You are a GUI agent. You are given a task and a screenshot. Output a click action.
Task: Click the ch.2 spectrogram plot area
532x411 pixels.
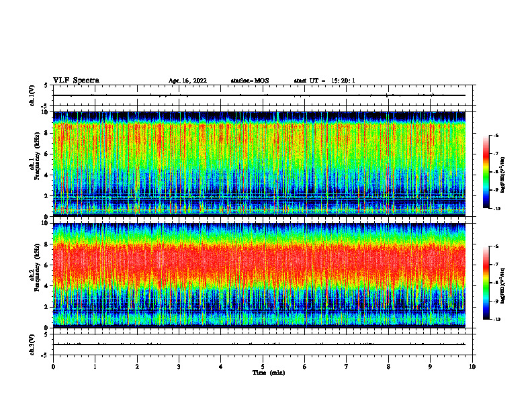pos(259,275)
